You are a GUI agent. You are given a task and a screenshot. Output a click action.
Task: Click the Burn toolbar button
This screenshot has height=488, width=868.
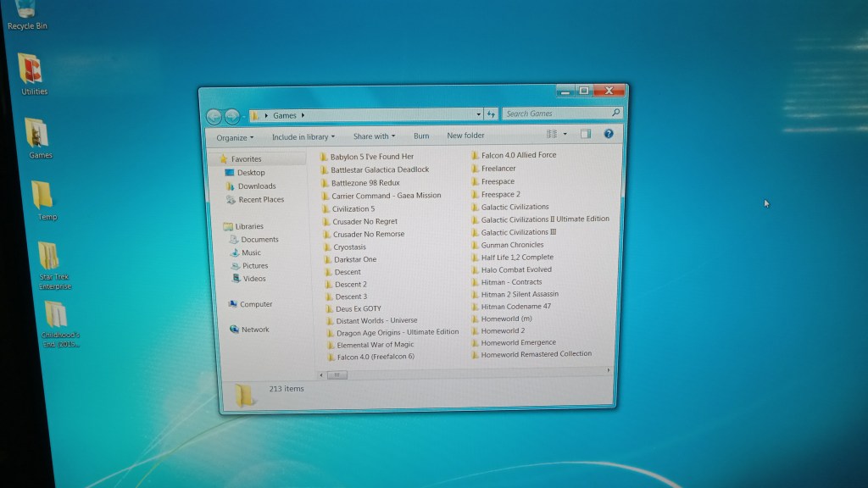coord(421,136)
